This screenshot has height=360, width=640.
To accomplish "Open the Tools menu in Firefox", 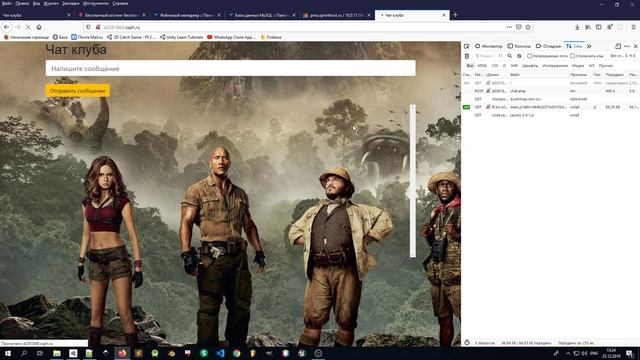I will 96,3.
